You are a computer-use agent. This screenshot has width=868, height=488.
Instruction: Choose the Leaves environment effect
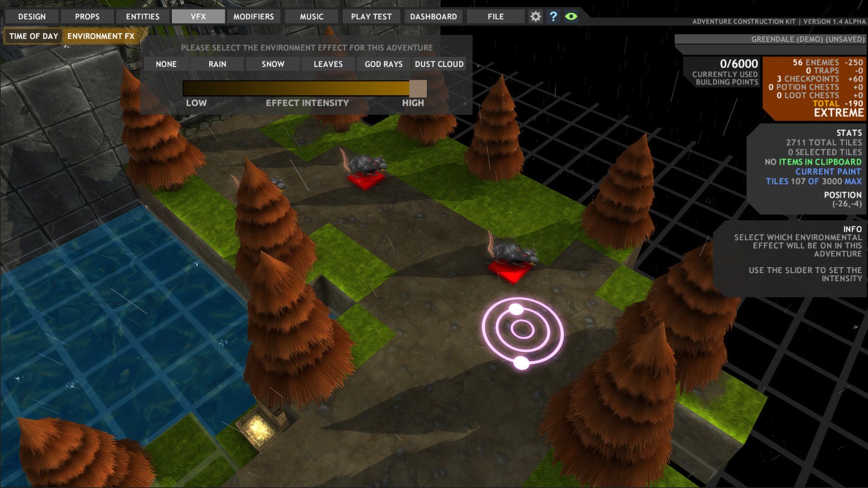coord(328,64)
